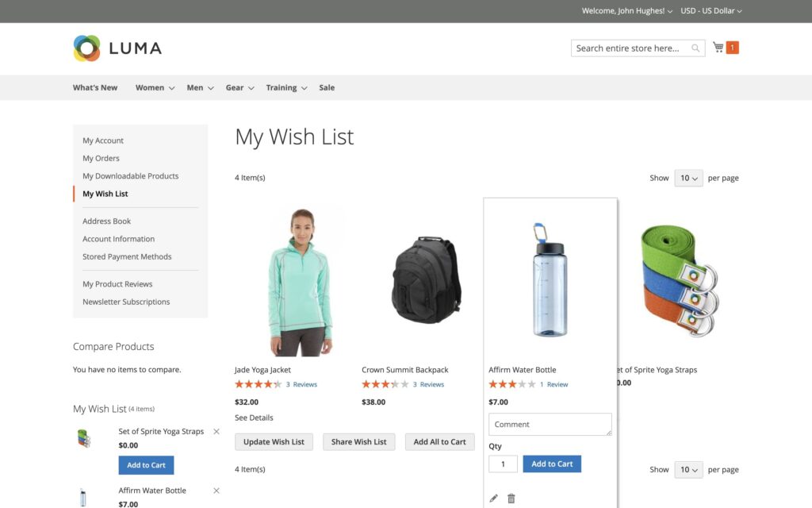Screen dimensions: 812x508
Task: Open the 3 Reviews link for Crown Summit Backpack
Action: 428,384
